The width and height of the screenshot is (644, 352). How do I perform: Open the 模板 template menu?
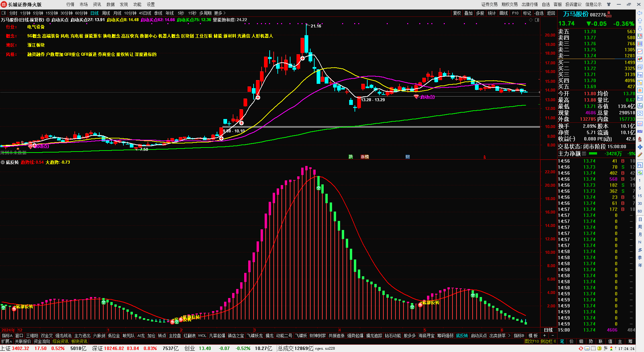tap(533, 336)
